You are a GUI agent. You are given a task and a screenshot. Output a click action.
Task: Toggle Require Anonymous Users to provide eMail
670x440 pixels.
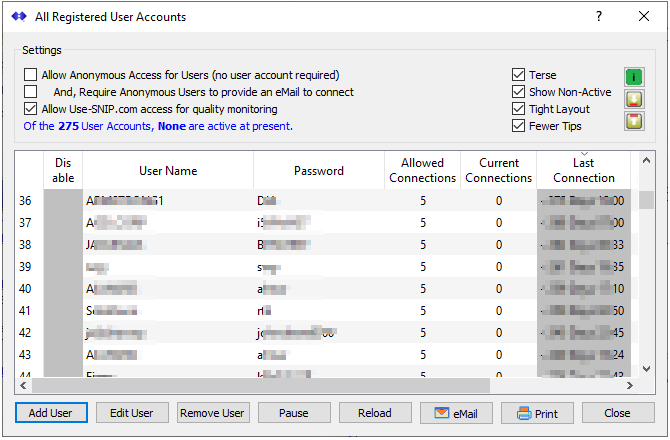(31, 92)
